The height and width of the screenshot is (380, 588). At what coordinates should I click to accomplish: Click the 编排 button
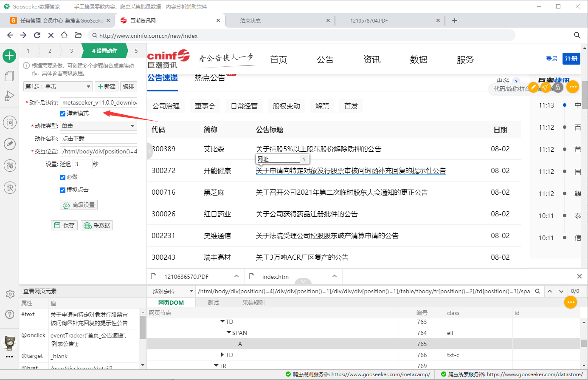point(129,86)
